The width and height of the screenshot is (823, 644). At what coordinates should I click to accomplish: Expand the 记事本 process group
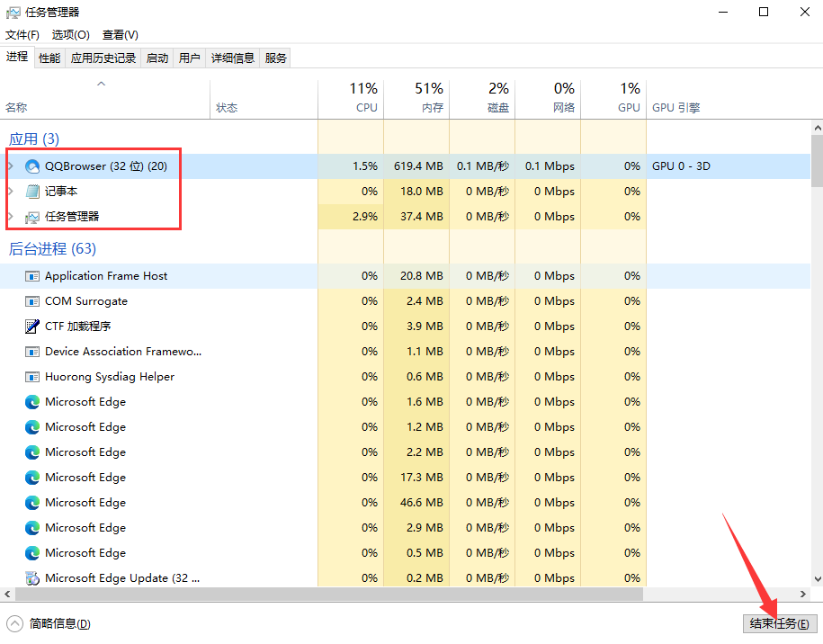tap(11, 192)
